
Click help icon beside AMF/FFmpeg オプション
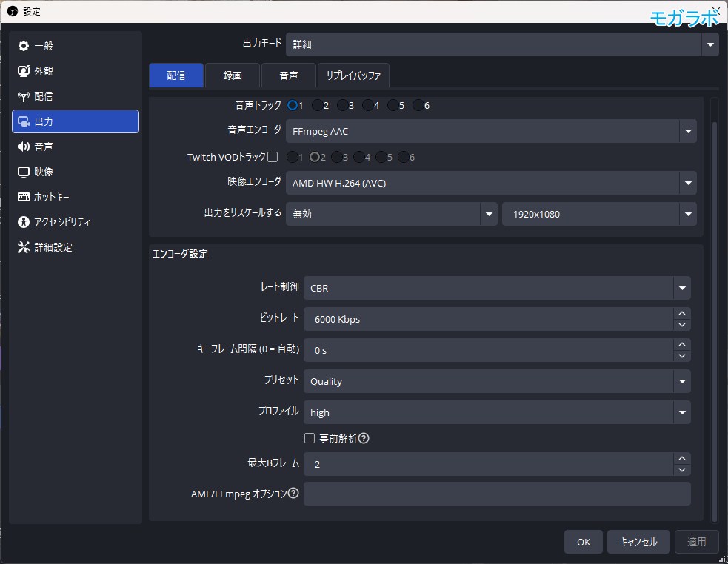coord(293,493)
